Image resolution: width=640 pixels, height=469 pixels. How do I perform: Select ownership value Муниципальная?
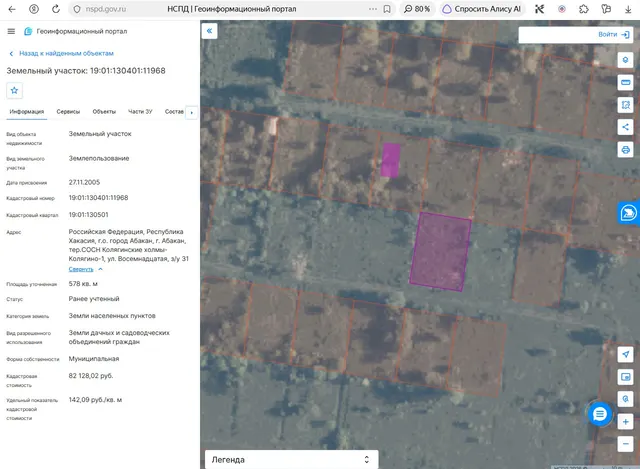[x=94, y=359]
